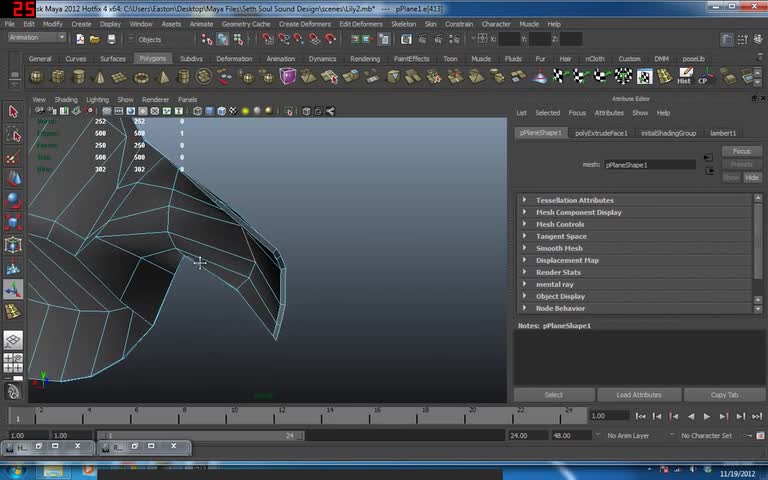
Task: Choose the Move tool in the toolbox
Action: [13, 178]
